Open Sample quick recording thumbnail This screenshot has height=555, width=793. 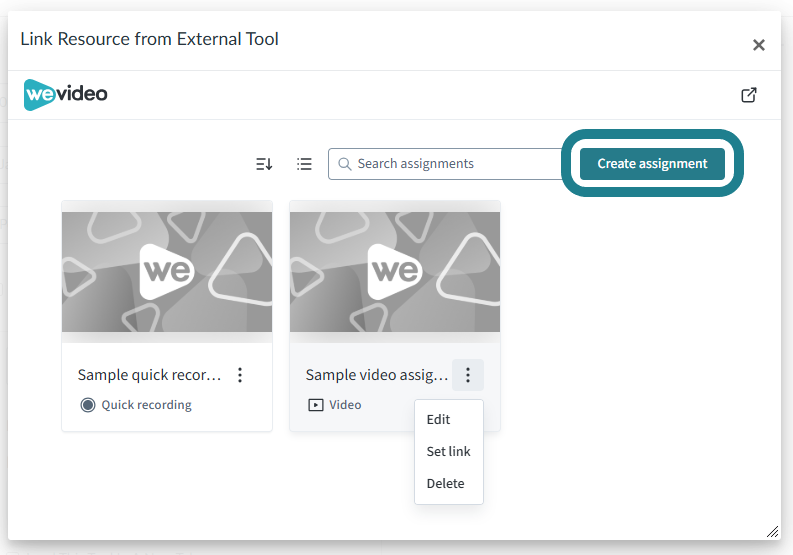pos(167,272)
